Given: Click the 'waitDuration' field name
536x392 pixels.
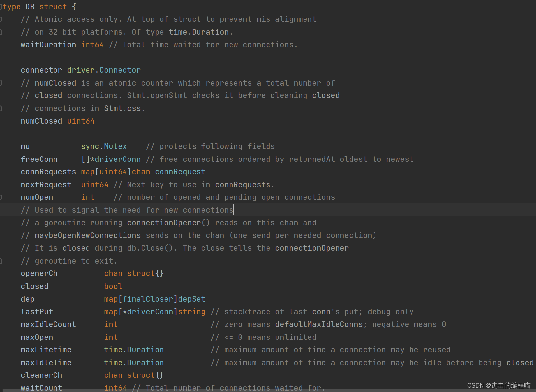Looking at the screenshot, I should (x=49, y=45).
